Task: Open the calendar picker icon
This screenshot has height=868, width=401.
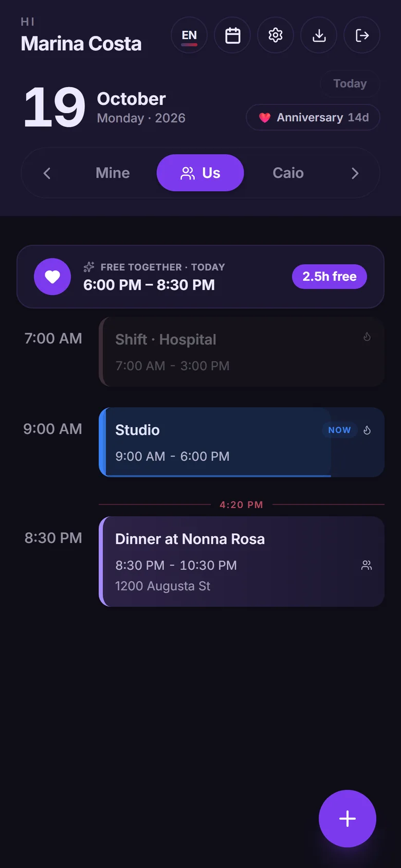Action: coord(232,35)
